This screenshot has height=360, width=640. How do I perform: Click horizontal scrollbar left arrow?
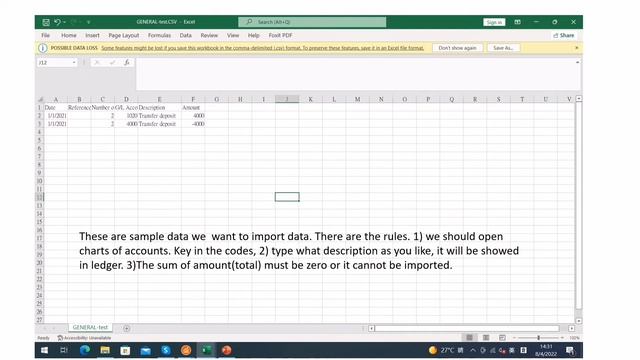click(371, 328)
